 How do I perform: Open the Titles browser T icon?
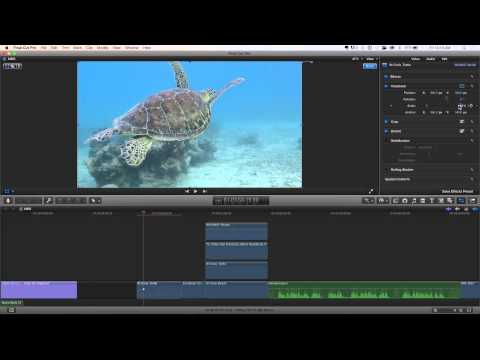431,200
